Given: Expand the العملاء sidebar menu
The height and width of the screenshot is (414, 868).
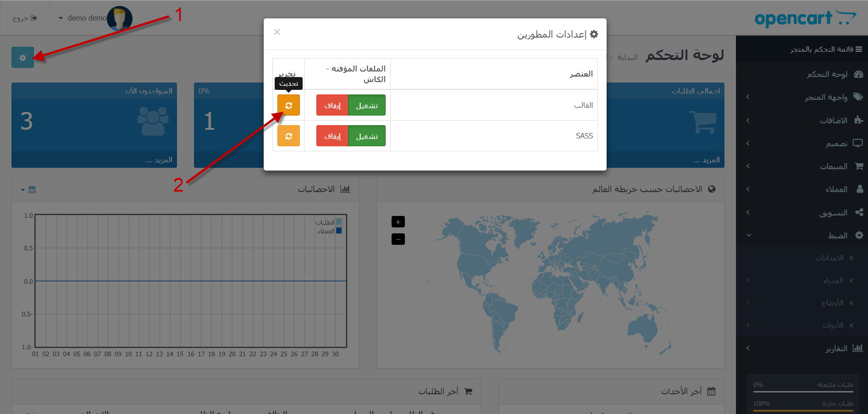Looking at the screenshot, I should tap(802, 189).
